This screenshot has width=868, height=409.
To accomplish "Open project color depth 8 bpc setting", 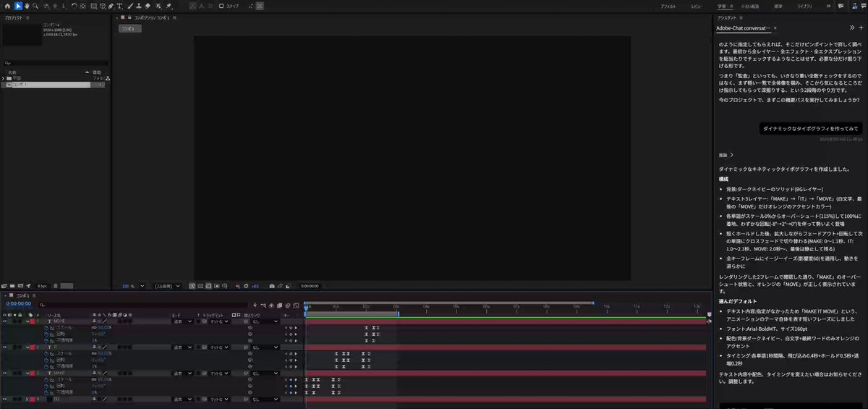I will (x=42, y=286).
